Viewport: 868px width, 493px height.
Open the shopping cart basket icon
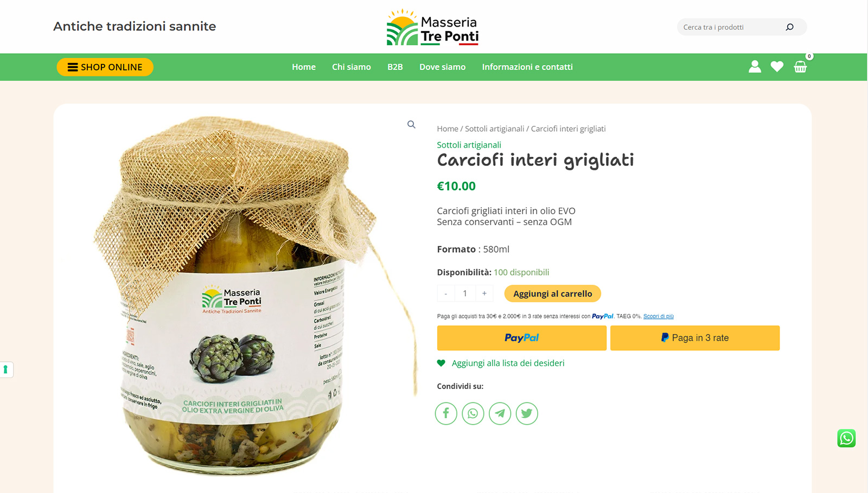point(800,67)
